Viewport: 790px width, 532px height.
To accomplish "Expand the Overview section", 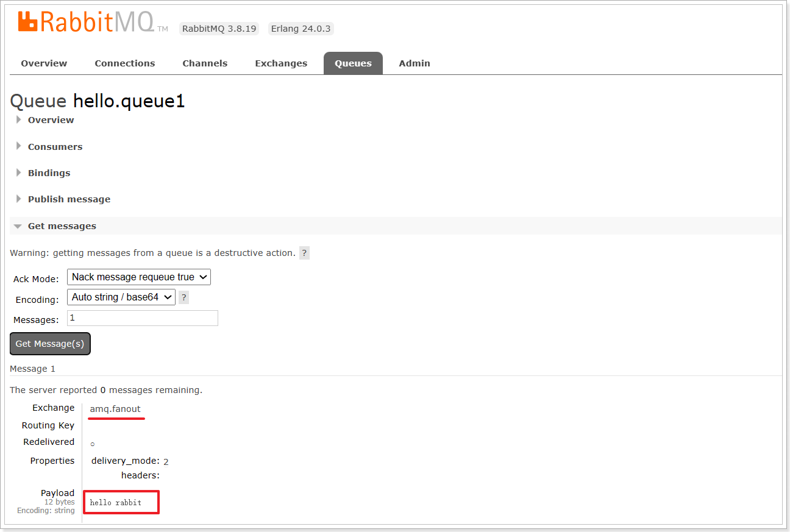I will 51,120.
